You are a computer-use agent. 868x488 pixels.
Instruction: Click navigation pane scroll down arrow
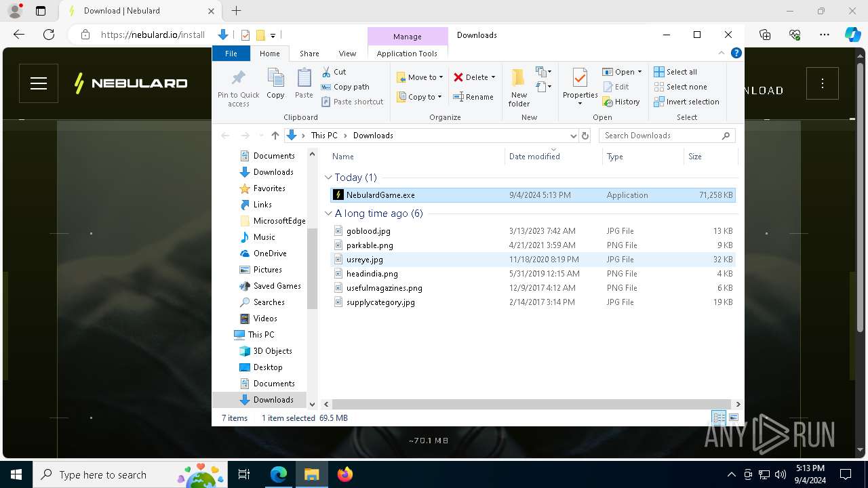[x=313, y=405]
